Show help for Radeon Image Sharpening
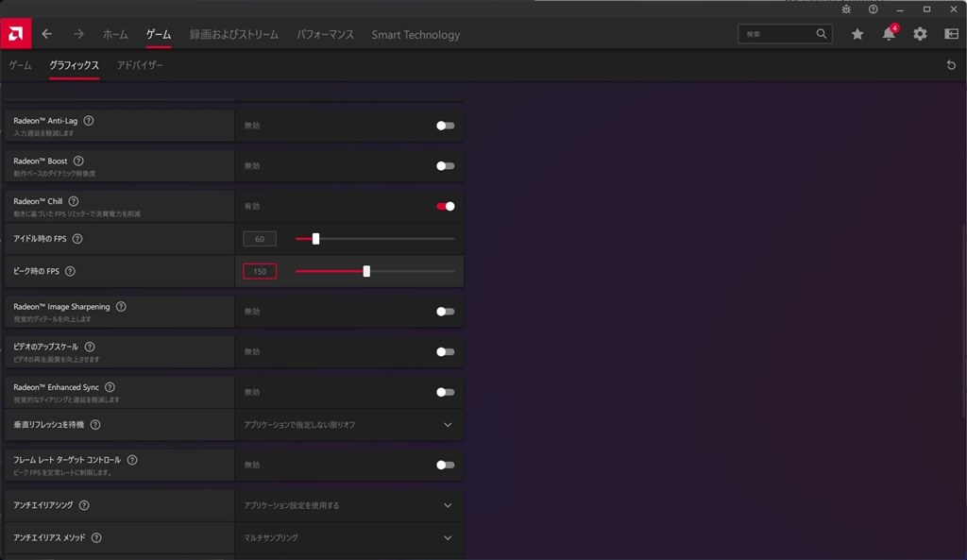This screenshot has width=967, height=560. point(121,307)
